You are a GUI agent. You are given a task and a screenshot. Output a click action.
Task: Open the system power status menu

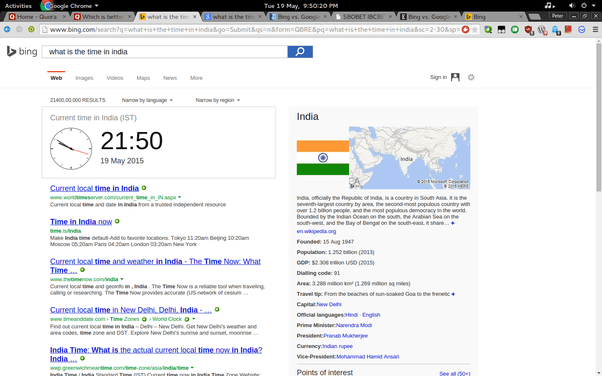[x=589, y=5]
